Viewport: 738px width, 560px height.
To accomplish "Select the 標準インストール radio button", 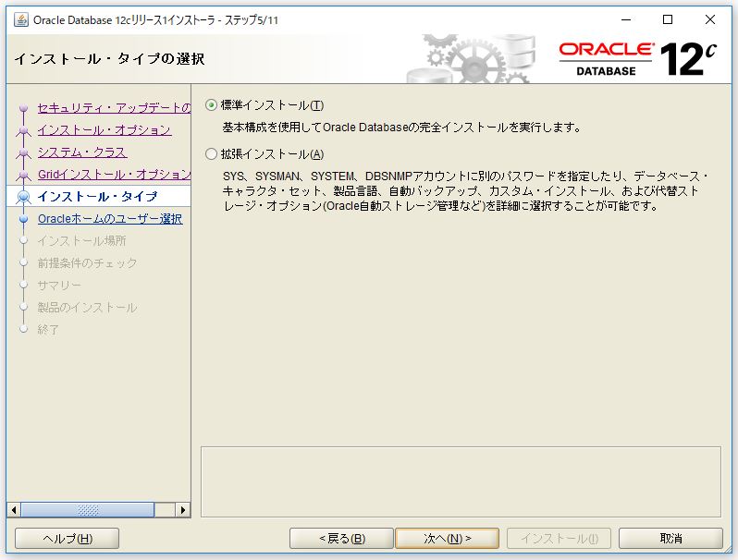I will click(x=211, y=105).
